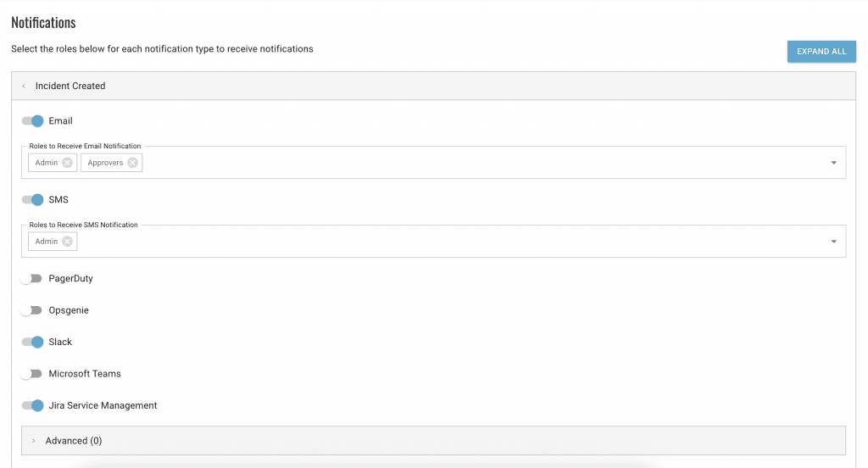Screen dimensions: 868x468
Task: Disable the Email notification toggle
Action: click(33, 121)
